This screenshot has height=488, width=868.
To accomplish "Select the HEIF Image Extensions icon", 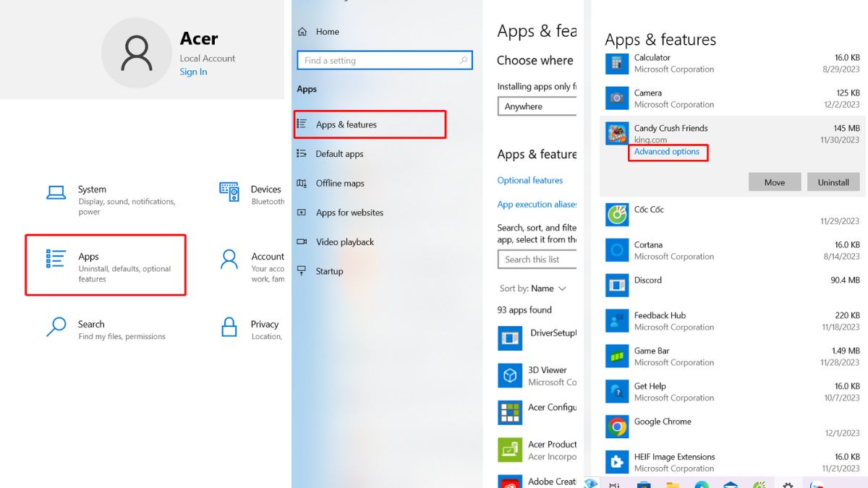I will (617, 461).
